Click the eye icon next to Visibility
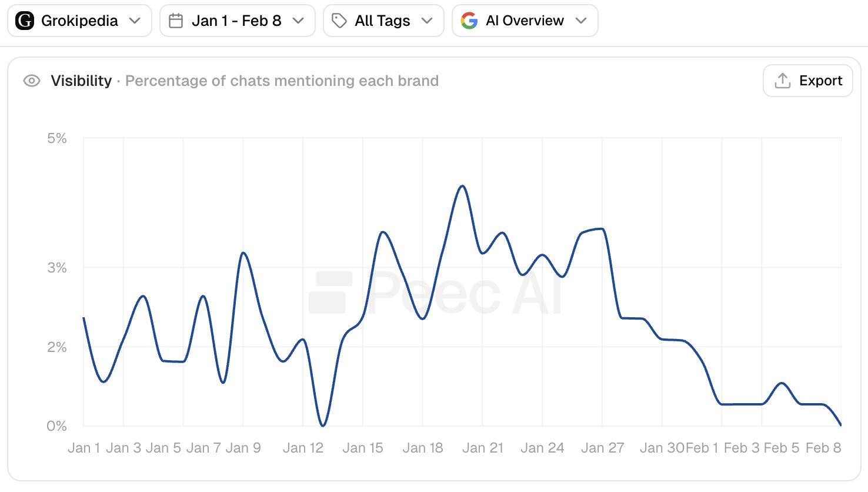Viewport: 868px width, 492px height. [x=32, y=81]
